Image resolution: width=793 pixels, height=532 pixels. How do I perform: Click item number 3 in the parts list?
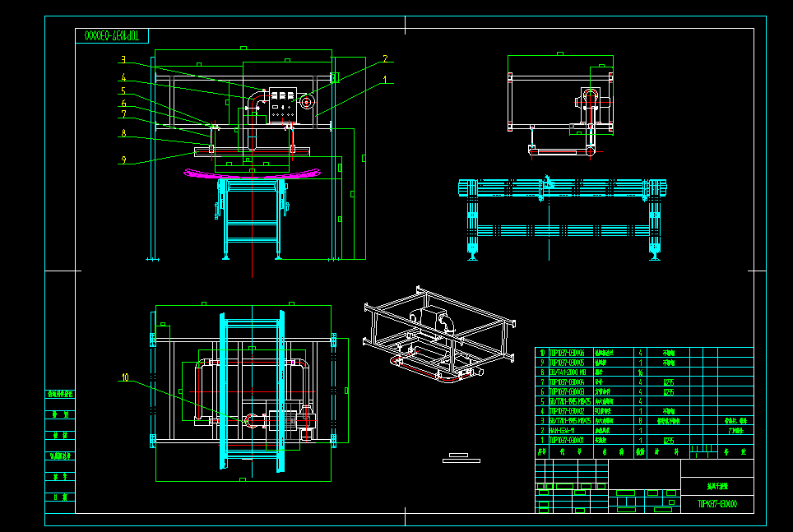(542, 420)
